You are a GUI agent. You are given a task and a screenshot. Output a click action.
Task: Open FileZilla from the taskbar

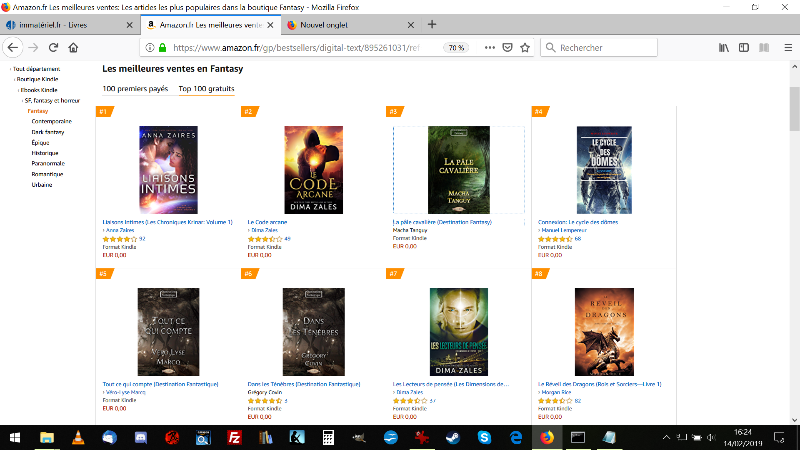(x=233, y=437)
